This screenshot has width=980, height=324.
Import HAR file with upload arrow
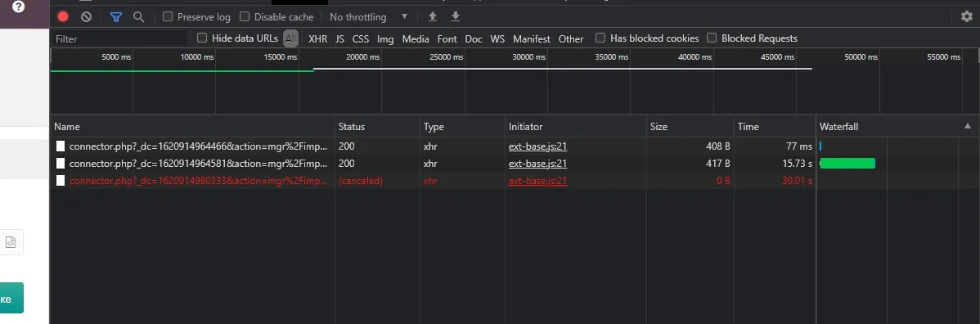(433, 16)
